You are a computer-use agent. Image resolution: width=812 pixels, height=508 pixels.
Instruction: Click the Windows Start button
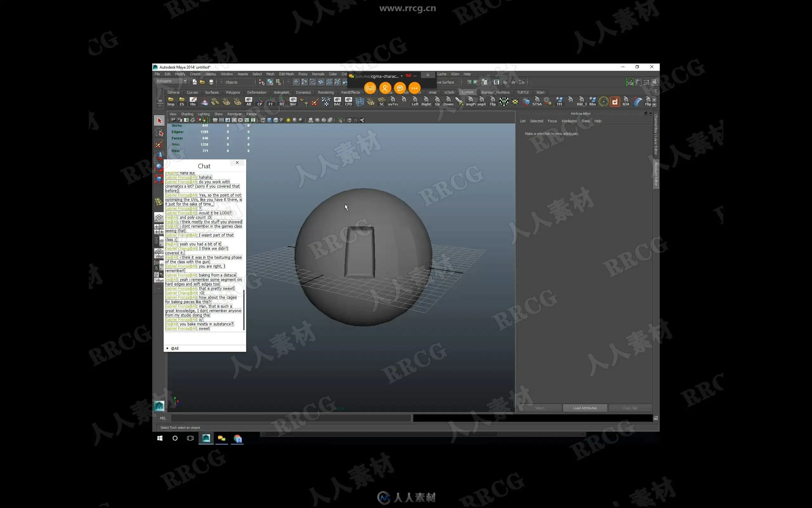click(x=160, y=438)
